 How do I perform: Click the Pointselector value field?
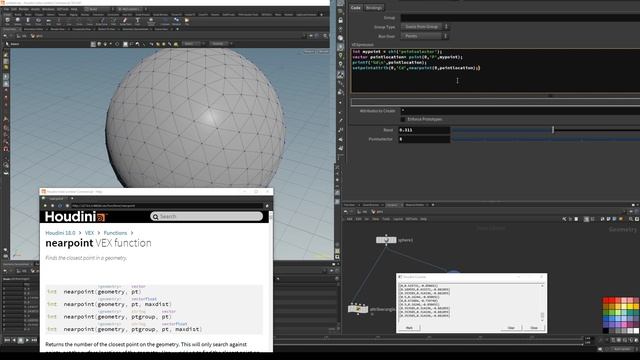tap(424, 139)
